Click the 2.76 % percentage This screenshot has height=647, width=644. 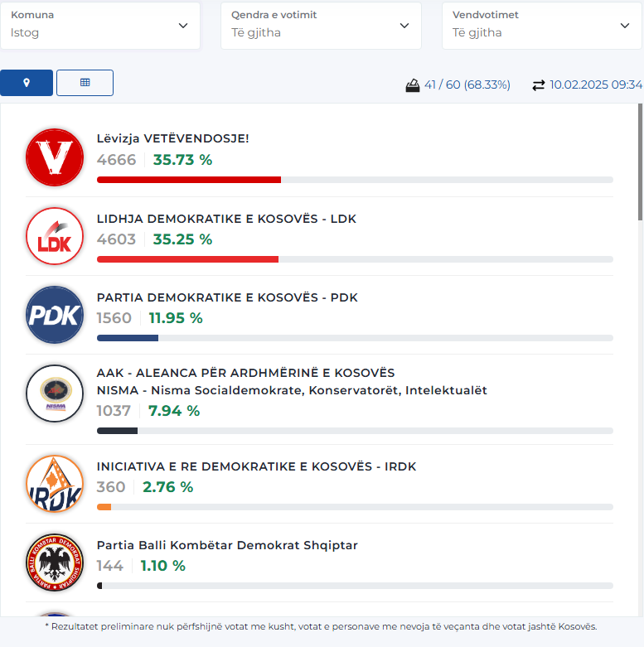click(x=168, y=487)
